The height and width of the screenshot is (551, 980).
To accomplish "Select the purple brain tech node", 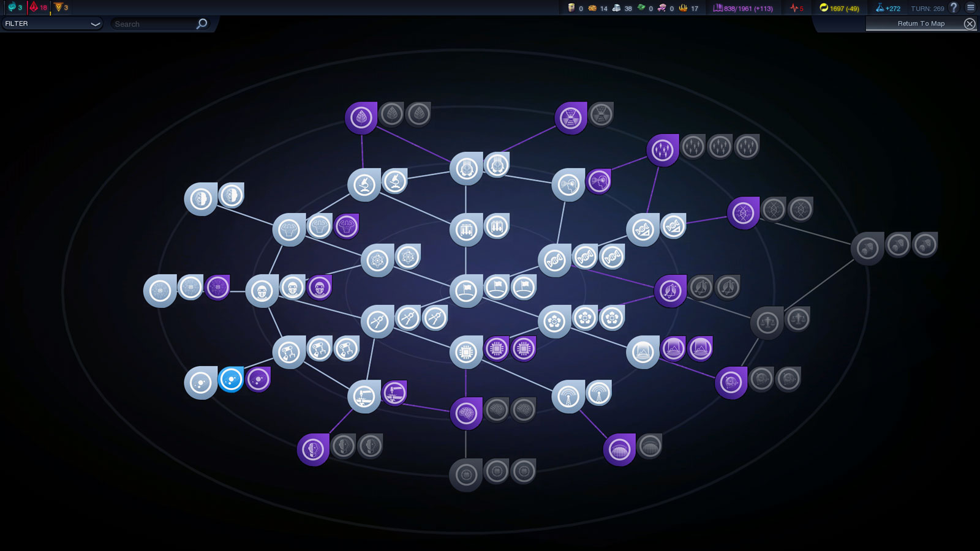I will 466,413.
